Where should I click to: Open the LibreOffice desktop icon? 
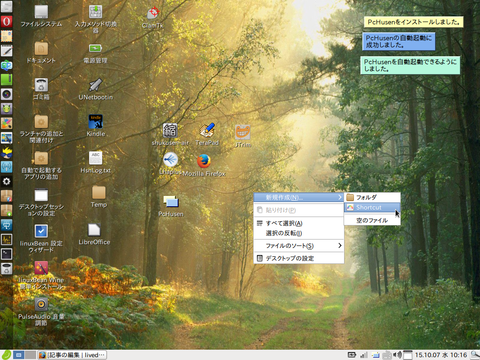pos(94,230)
